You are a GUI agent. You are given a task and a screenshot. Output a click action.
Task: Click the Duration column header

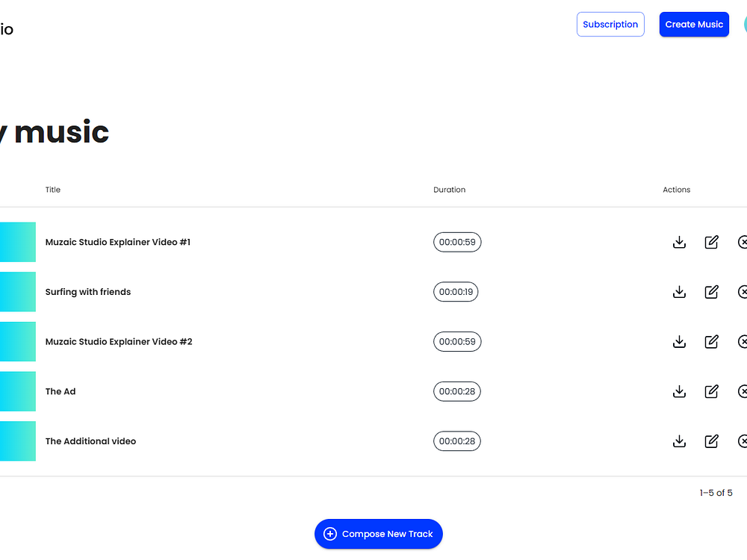(449, 190)
